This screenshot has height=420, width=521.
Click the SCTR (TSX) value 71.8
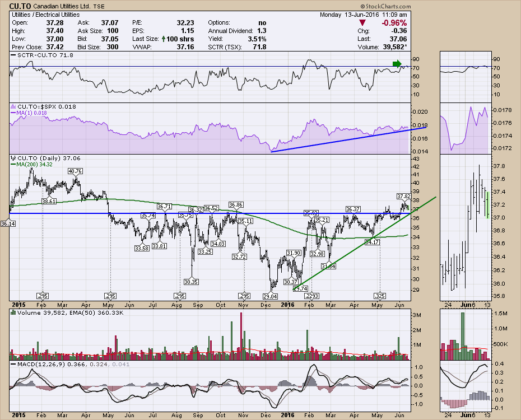(259, 47)
